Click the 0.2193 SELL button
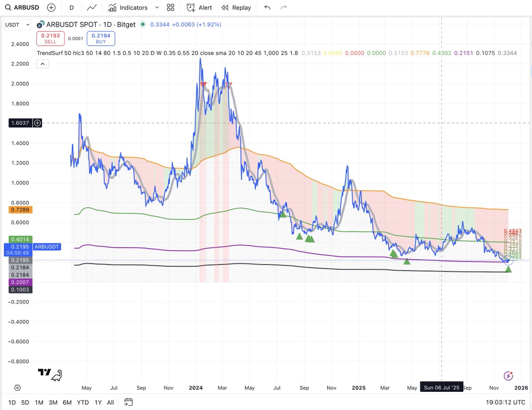 tap(50, 39)
